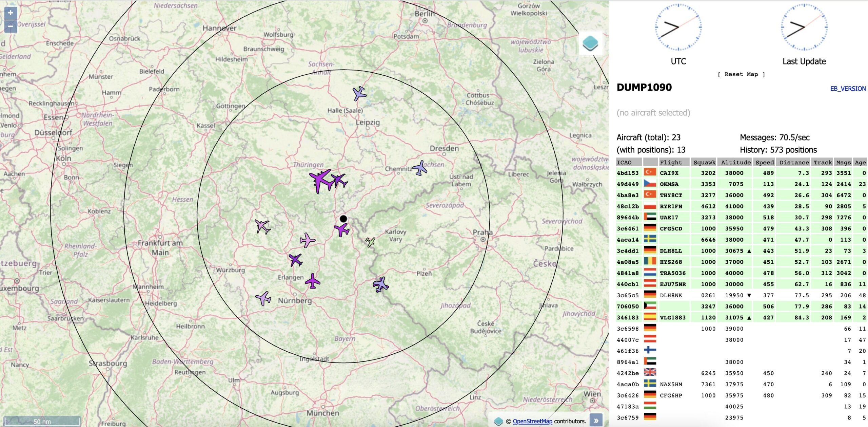Sort table by Speed column header
Image resolution: width=868 pixels, height=427 pixels.
point(764,162)
